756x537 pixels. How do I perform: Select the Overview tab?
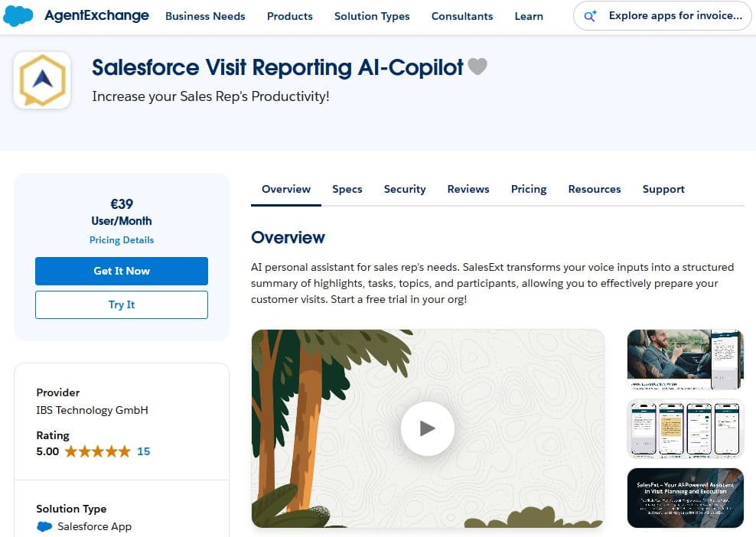[286, 189]
